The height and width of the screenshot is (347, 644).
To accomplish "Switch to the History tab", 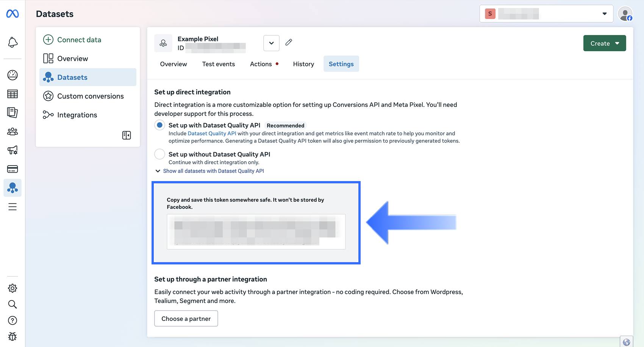I will click(x=303, y=64).
